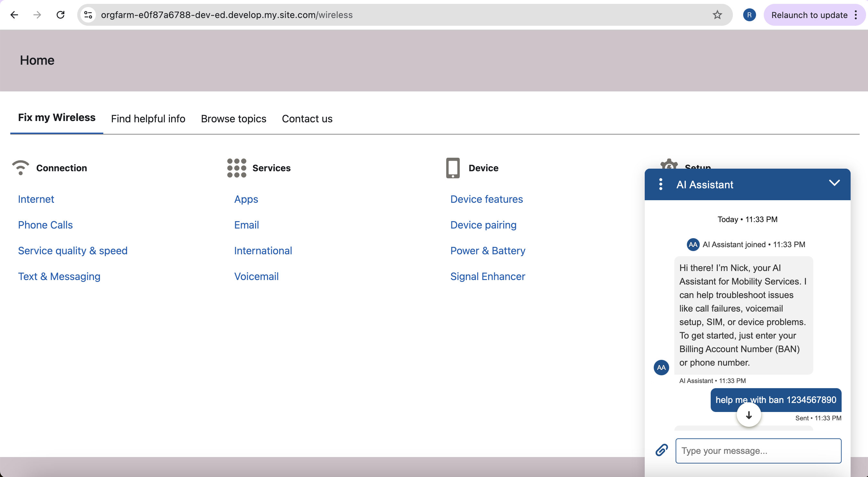Minimize the AI Assistant chat with chevron
Viewport: 868px width, 477px height.
point(834,183)
